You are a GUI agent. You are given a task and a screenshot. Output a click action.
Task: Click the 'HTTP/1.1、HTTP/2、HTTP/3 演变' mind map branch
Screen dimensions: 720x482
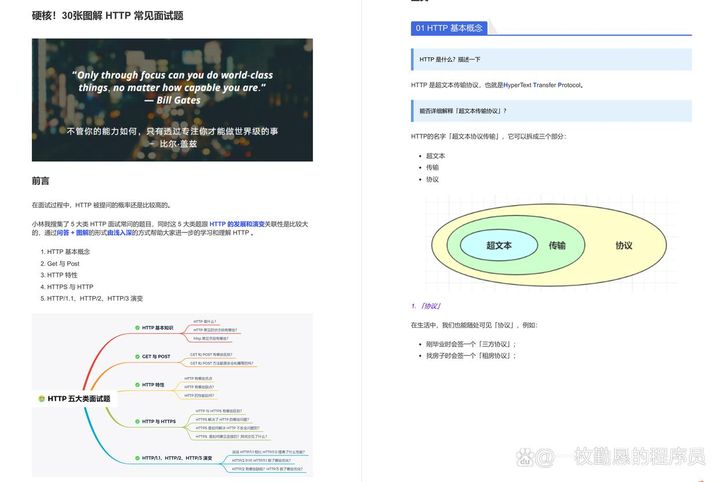(x=177, y=458)
